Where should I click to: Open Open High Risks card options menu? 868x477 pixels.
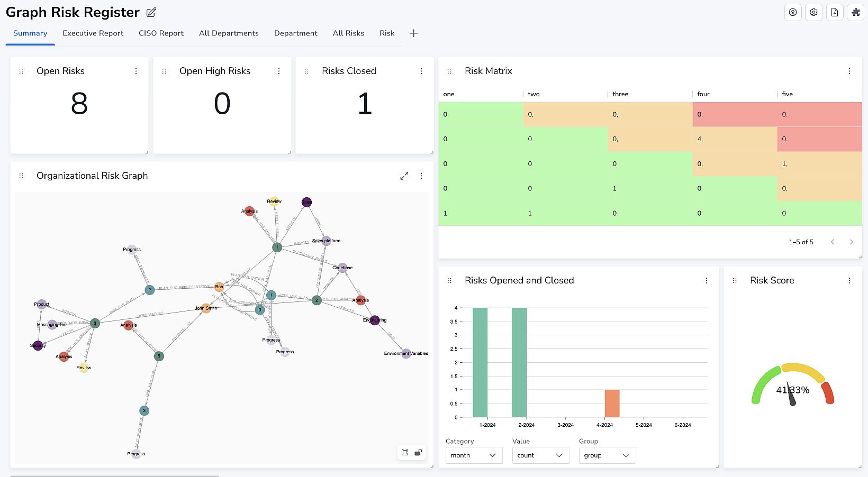click(279, 71)
